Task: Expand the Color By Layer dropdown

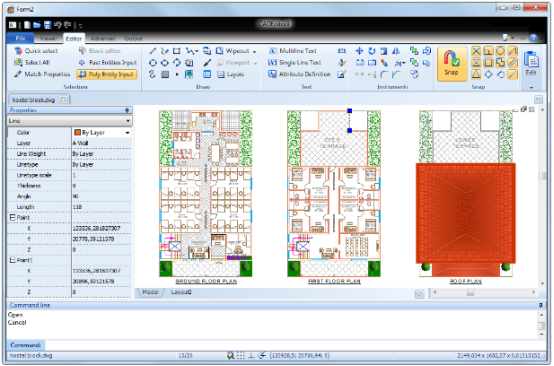Action: point(102,132)
